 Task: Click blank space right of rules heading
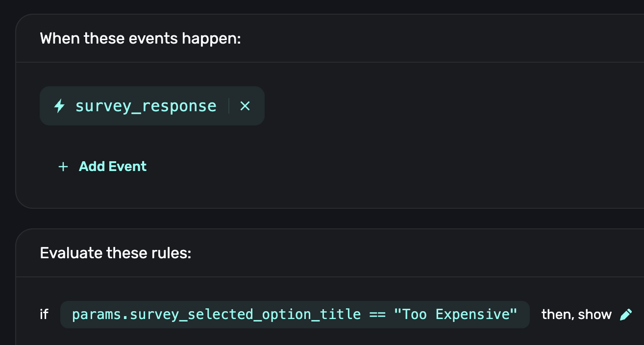[392, 253]
